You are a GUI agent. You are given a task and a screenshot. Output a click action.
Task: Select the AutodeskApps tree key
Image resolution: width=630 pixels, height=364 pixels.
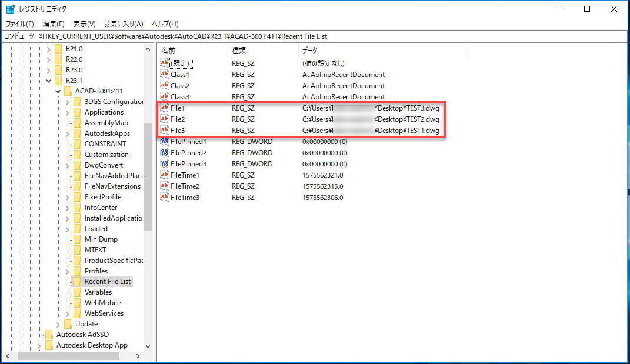pos(107,133)
